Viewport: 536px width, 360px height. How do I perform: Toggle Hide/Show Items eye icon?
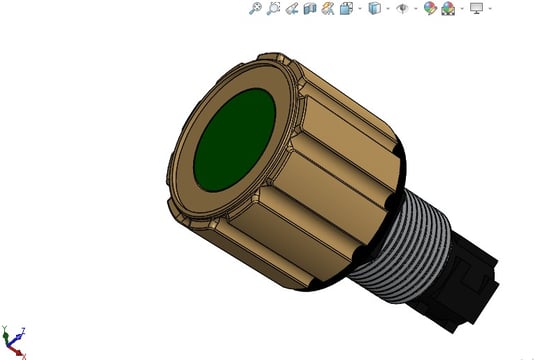click(402, 9)
